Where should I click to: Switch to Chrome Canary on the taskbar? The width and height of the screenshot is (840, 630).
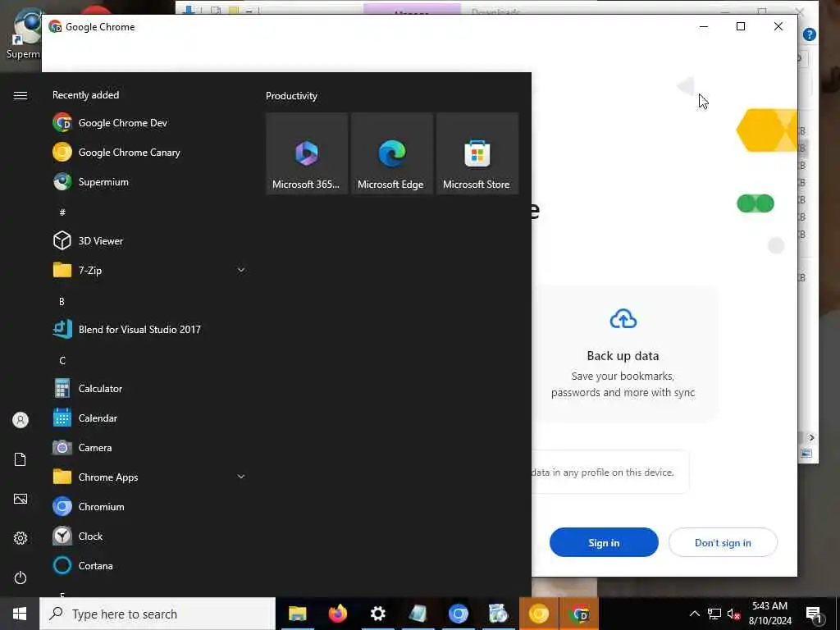point(538,614)
